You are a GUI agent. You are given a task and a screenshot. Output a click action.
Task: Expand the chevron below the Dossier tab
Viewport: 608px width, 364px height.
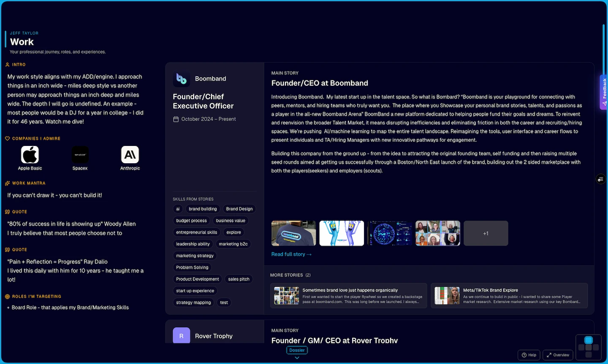[x=297, y=358]
